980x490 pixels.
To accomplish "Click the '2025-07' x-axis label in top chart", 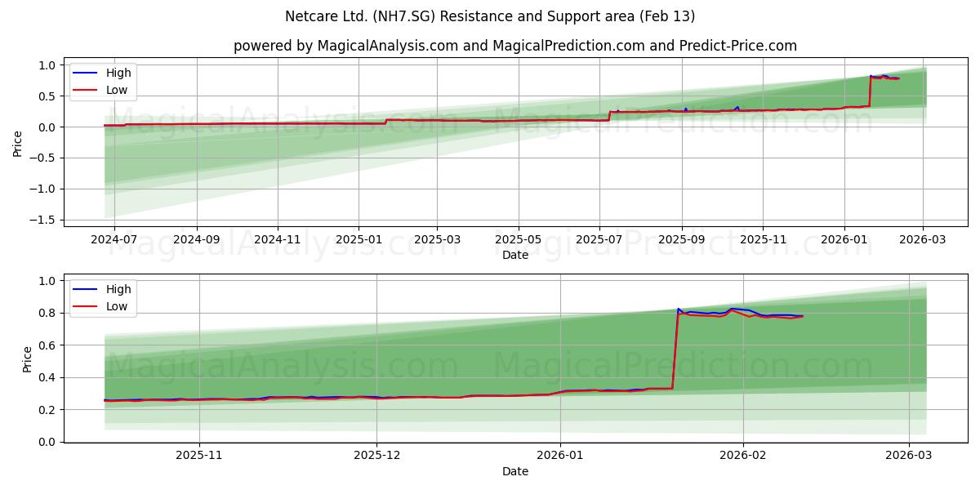I will coord(599,241).
